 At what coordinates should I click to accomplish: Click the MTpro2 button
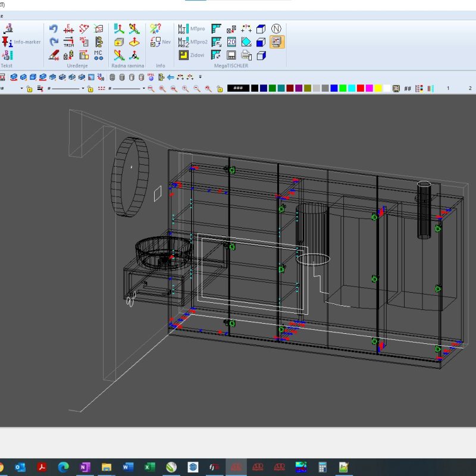click(193, 42)
